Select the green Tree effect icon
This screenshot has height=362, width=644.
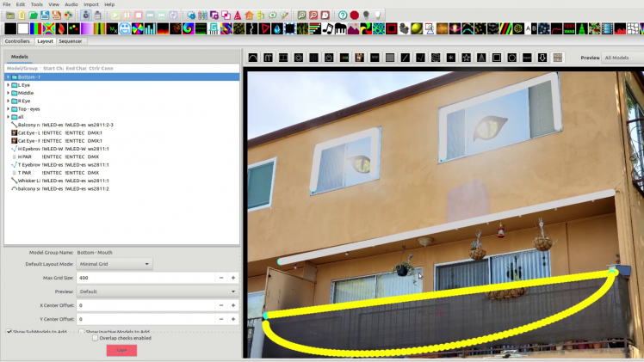[x=582, y=28]
